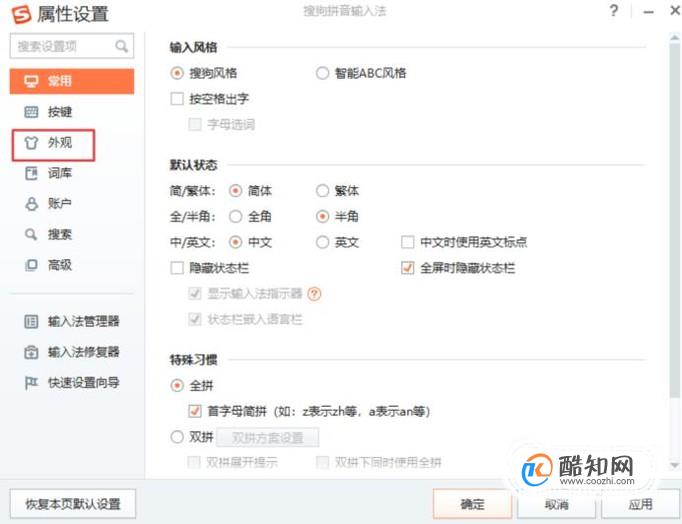Choose 繁体 radio option
The image size is (682, 524).
coord(322,190)
